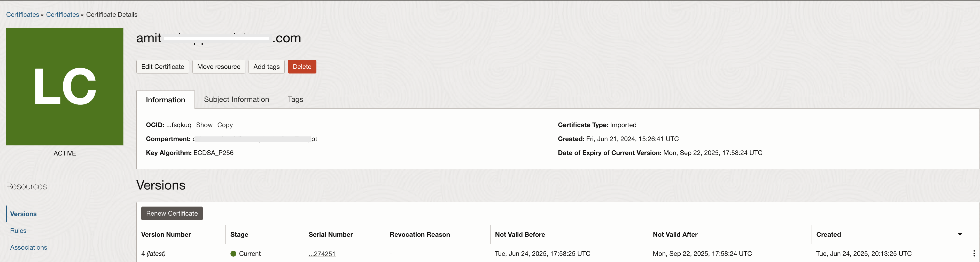Switch to the Subject Information tab
Screen dimensions: 980x262
236,100
